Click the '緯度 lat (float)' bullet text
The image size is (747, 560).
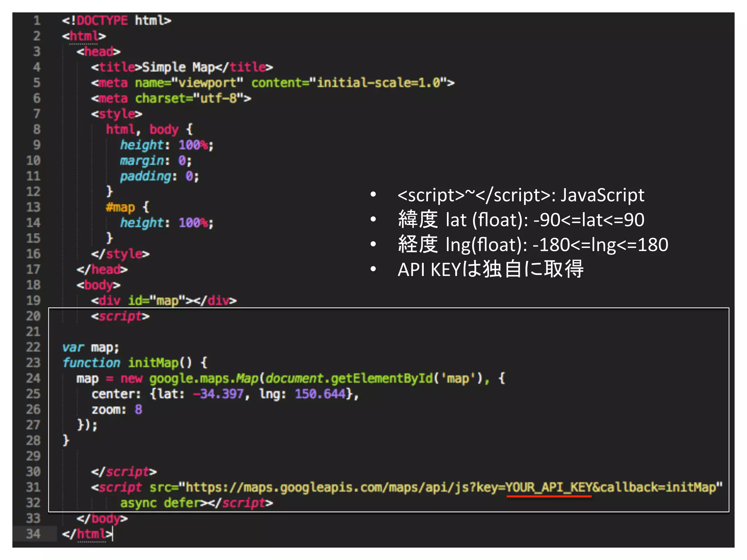pos(521,220)
